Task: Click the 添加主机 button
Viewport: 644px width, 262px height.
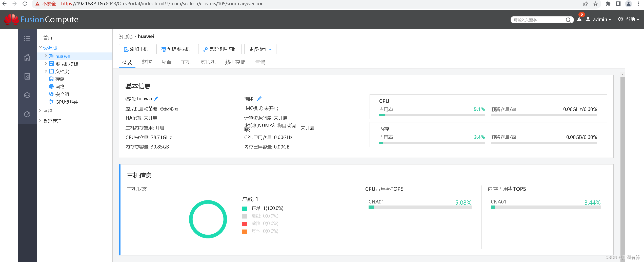Action: pos(136,49)
